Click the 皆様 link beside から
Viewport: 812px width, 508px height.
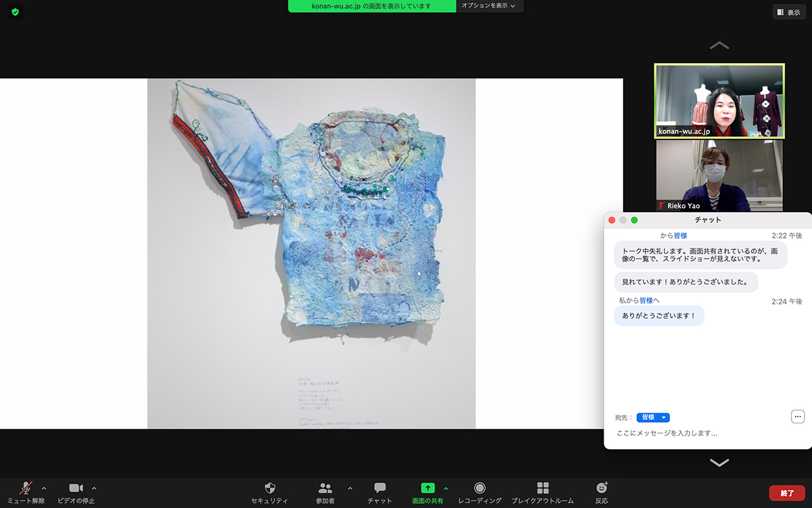coord(680,236)
